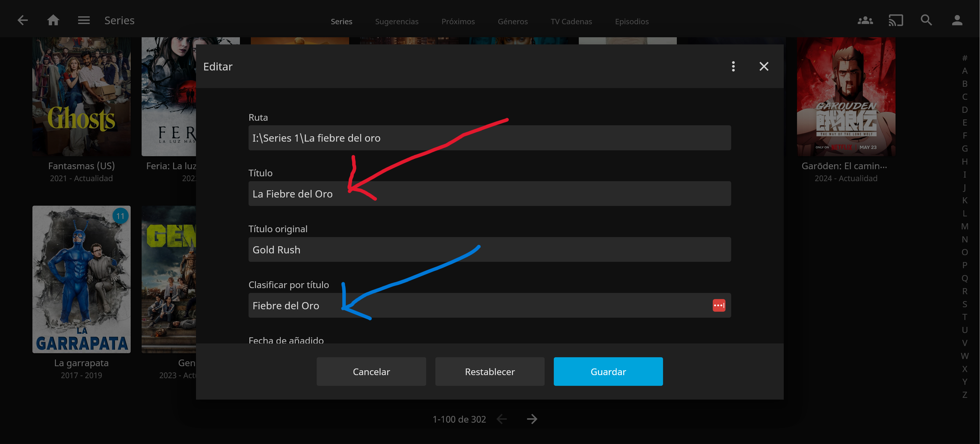The width and height of the screenshot is (980, 444).
Task: Open the La garrapata poster thumbnail
Action: coord(81,279)
